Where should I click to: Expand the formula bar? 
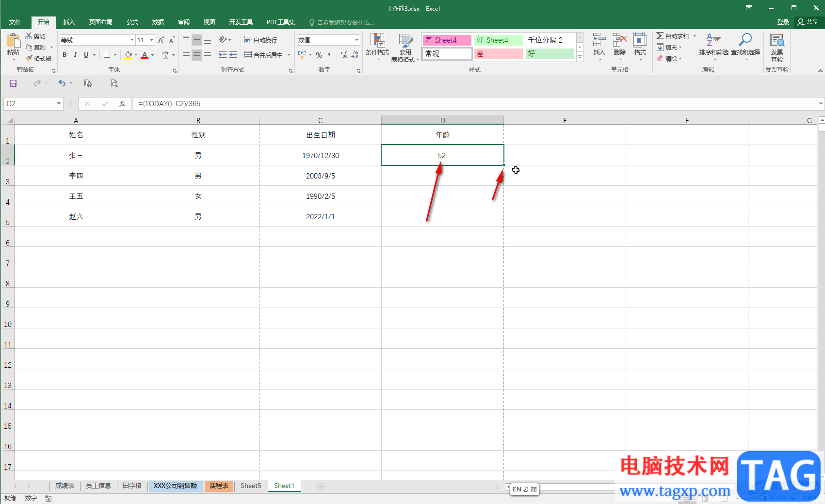click(820, 103)
